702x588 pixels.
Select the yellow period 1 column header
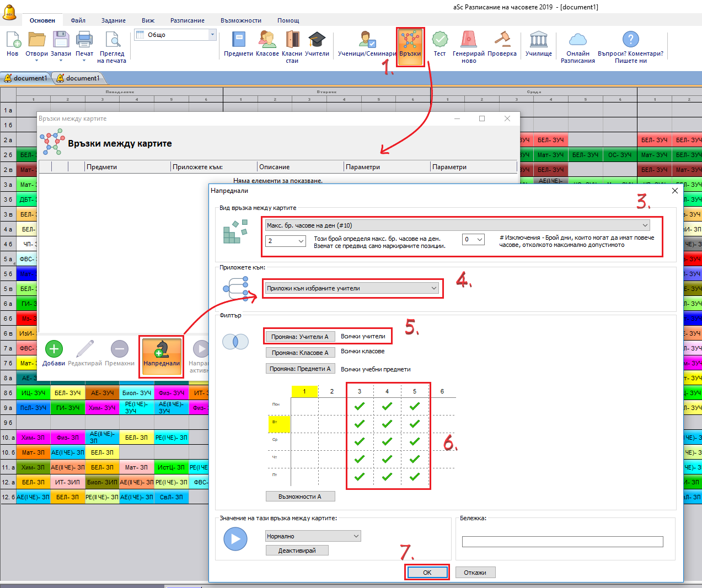[x=304, y=391]
